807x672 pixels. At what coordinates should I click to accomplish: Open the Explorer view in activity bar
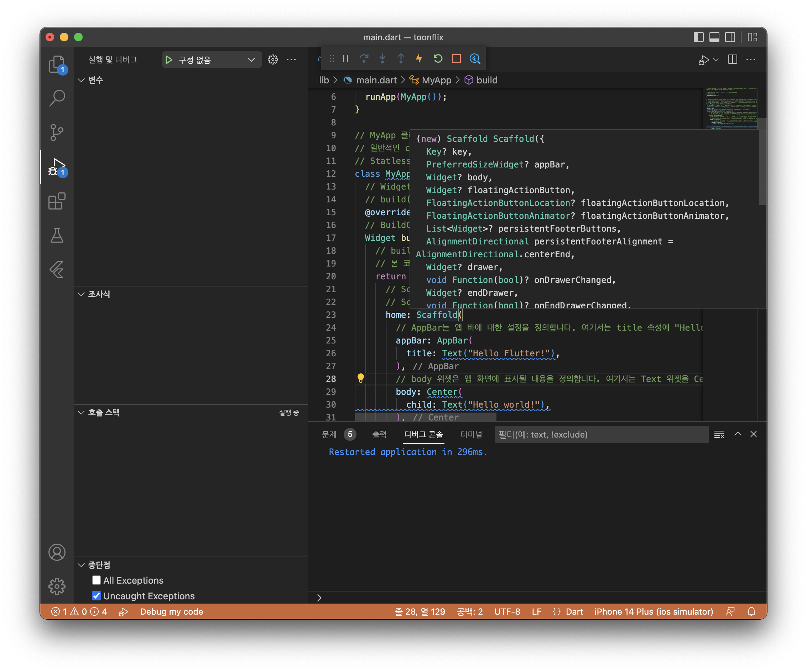57,64
